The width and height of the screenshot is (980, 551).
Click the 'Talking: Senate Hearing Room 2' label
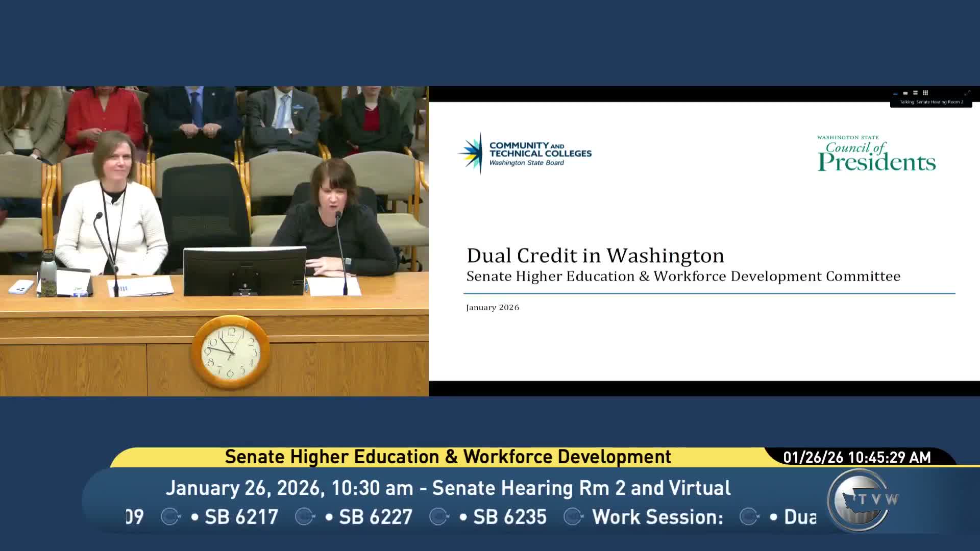931,102
